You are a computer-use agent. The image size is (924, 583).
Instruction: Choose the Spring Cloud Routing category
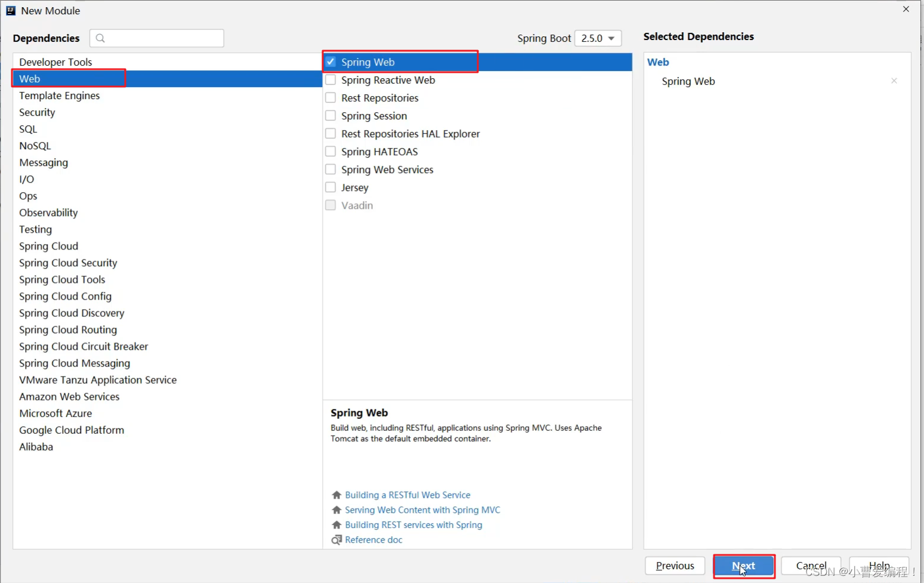(x=168, y=329)
